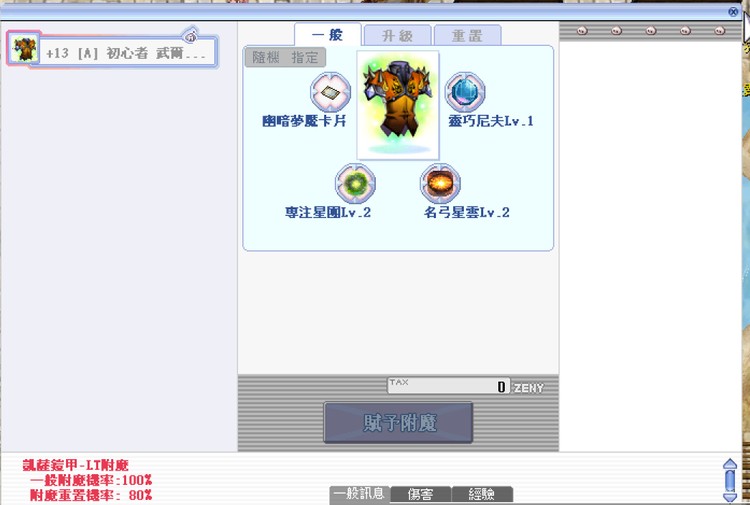Click the chat log scroll up arrow
The height and width of the screenshot is (505, 750).
tap(730, 463)
